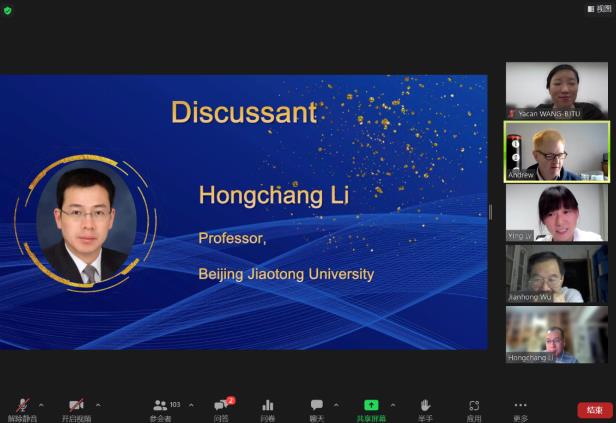Click the "Professor," text on slide
Image resolution: width=616 pixels, height=423 pixels.
[233, 238]
